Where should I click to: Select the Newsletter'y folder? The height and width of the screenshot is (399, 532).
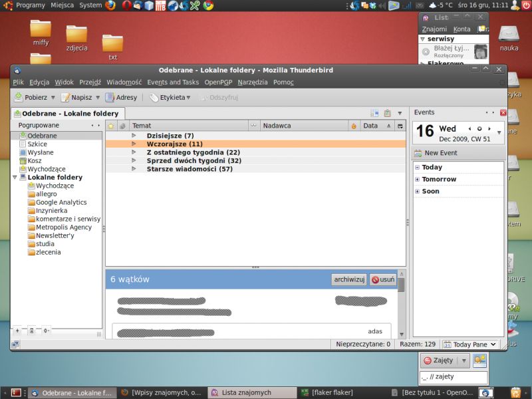pos(51,235)
